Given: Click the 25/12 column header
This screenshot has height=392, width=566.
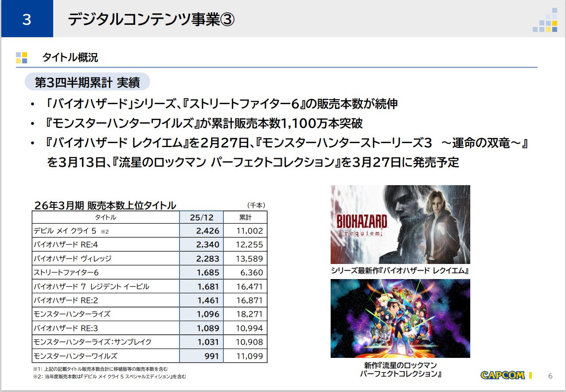Looking at the screenshot, I should coord(202,217).
